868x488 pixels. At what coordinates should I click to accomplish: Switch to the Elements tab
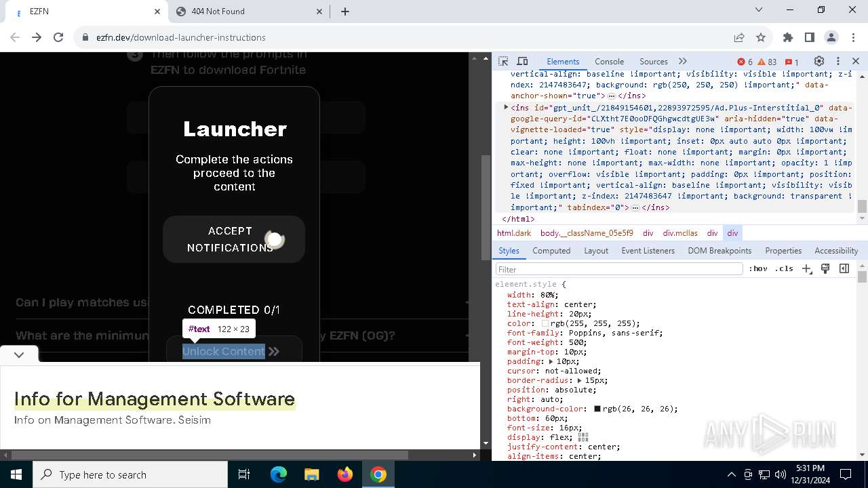tap(563, 61)
